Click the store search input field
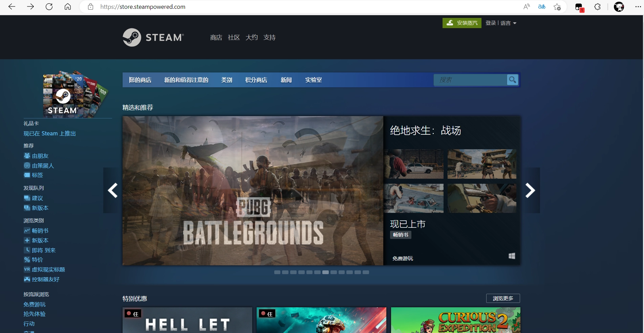This screenshot has height=333, width=644. click(x=471, y=80)
